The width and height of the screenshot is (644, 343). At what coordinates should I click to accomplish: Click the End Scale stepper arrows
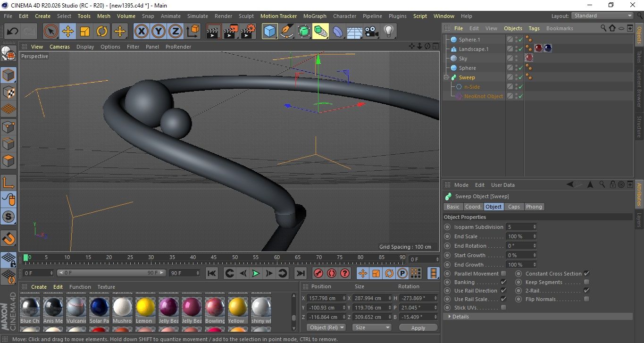[x=534, y=236]
